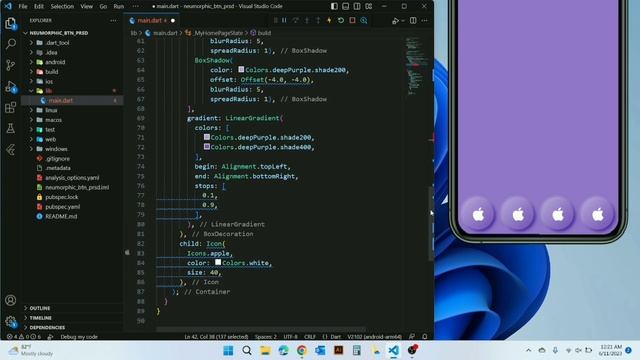The image size is (640, 360).
Task: Toggle the primary side bar layout
Action: (x=334, y=6)
